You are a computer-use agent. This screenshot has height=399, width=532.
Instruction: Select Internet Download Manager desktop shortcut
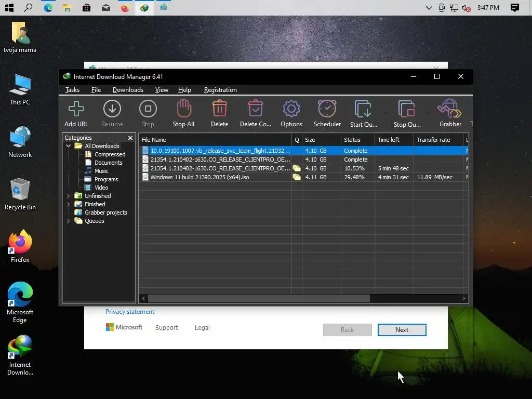20,355
